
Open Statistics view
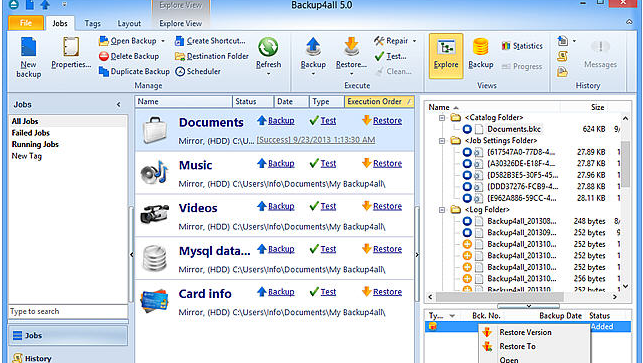522,46
